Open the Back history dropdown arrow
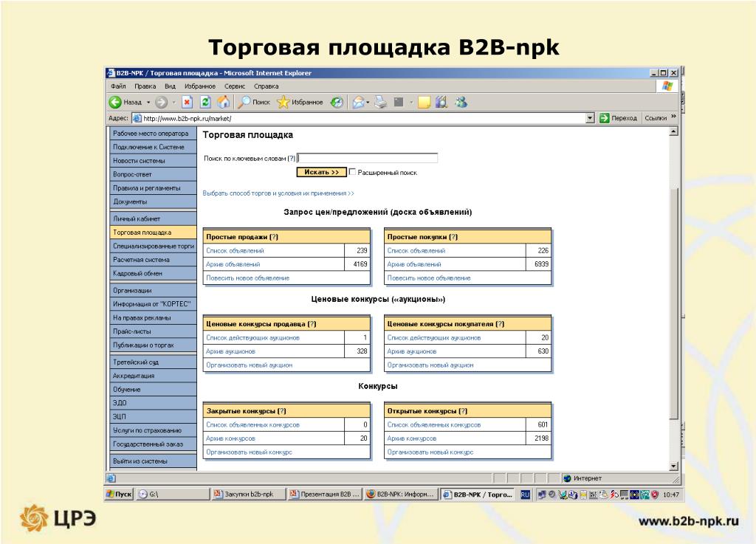This screenshot has height=544, width=756. [x=148, y=102]
